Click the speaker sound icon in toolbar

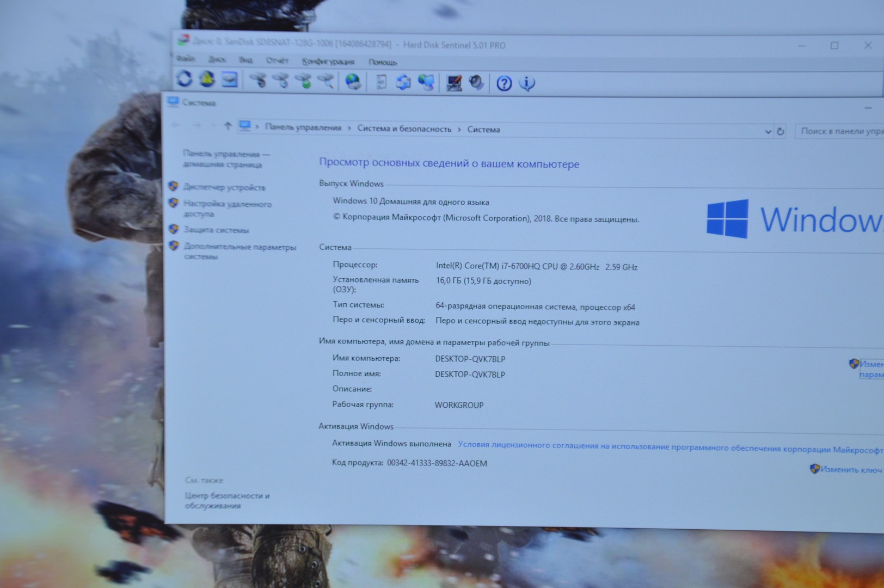click(x=476, y=83)
